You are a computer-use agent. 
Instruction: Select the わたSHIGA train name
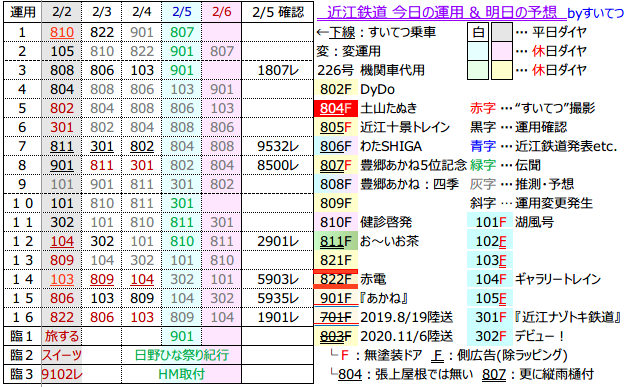point(391,146)
